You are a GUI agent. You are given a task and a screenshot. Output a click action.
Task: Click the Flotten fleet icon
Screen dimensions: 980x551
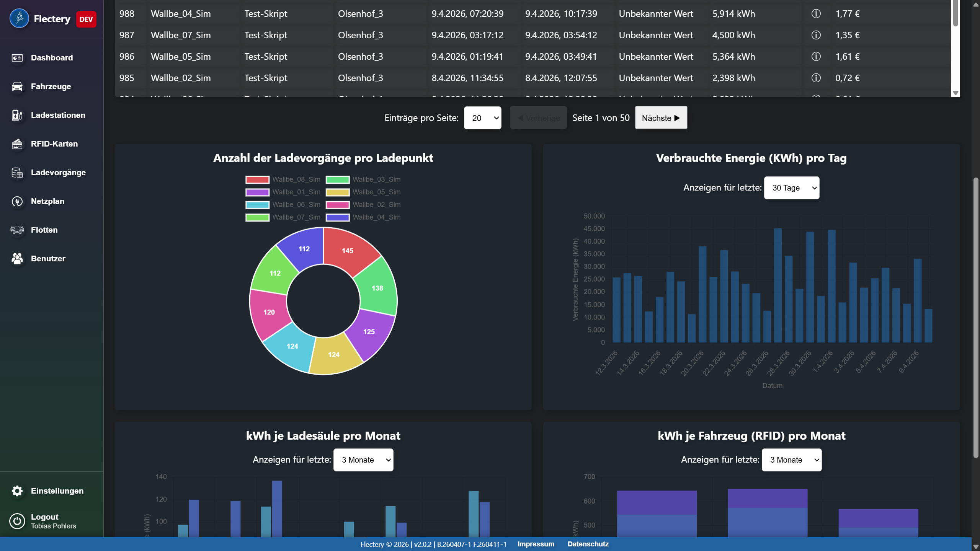coord(17,230)
